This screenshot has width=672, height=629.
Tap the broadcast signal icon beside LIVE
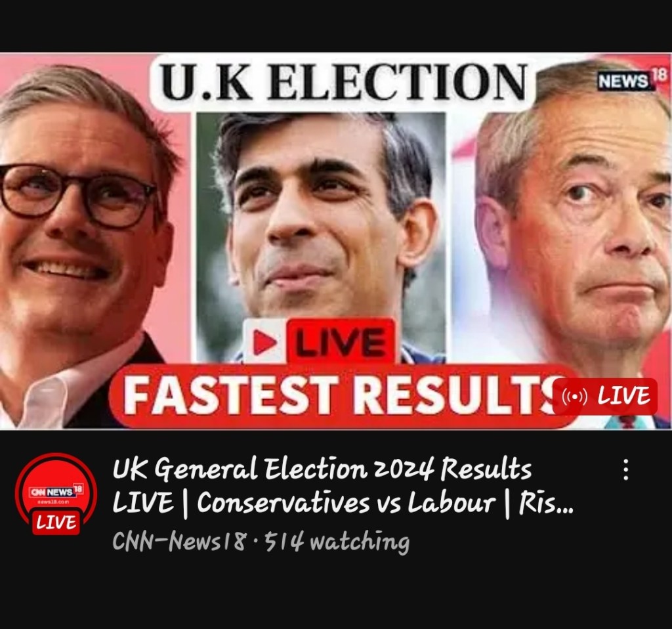575,397
